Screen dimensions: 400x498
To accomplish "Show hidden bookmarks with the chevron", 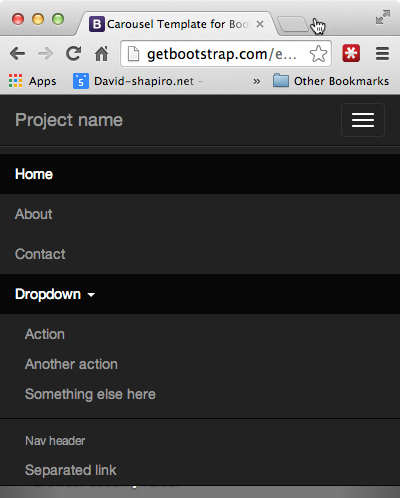I will pyautogui.click(x=256, y=81).
